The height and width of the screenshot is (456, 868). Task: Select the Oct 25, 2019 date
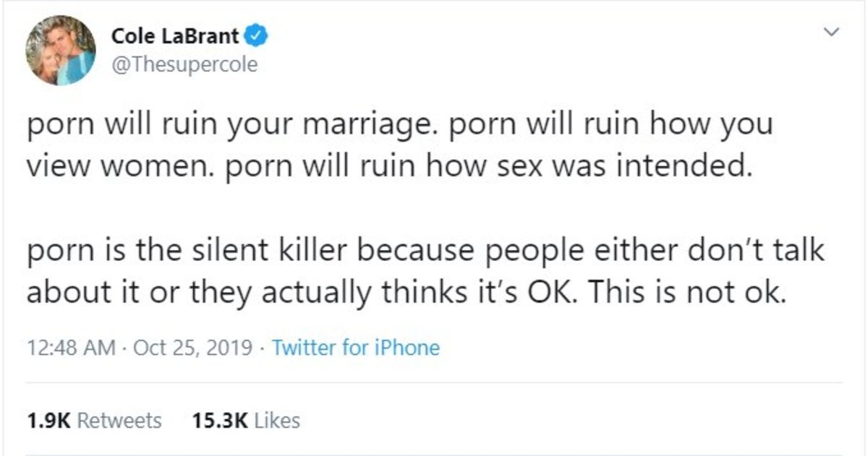click(x=193, y=348)
